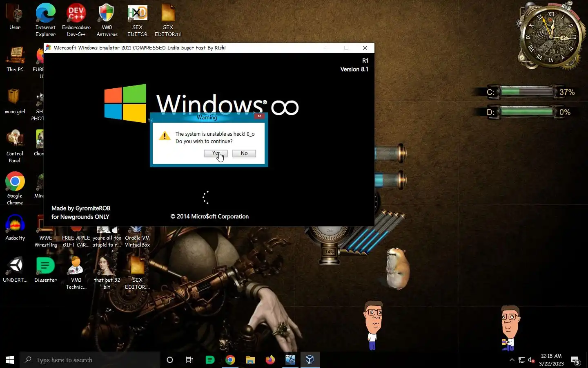Click the hamster desktop pet
588x368 pixels.
click(397, 268)
